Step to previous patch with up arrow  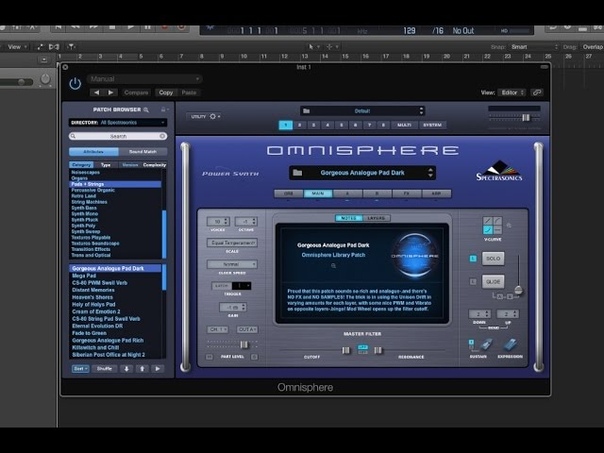pos(142,369)
